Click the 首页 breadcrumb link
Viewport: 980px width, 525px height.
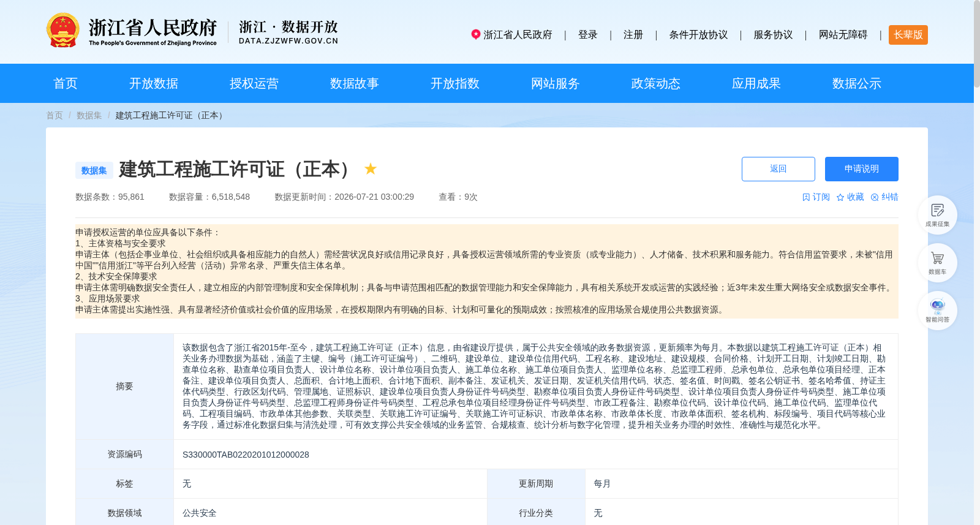pos(55,115)
